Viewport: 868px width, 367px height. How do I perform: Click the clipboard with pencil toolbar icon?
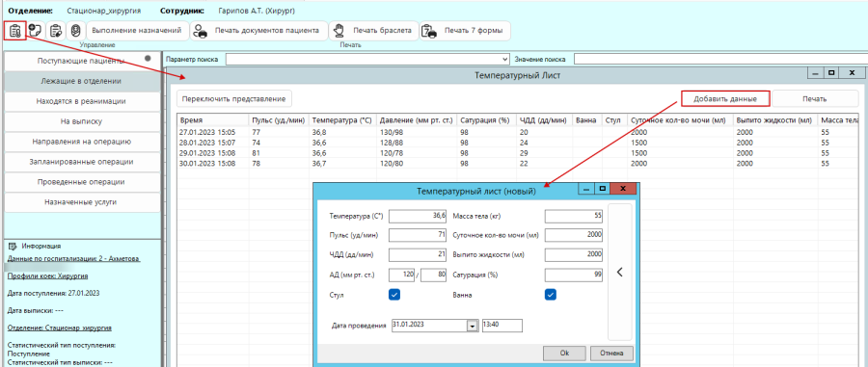(56, 31)
